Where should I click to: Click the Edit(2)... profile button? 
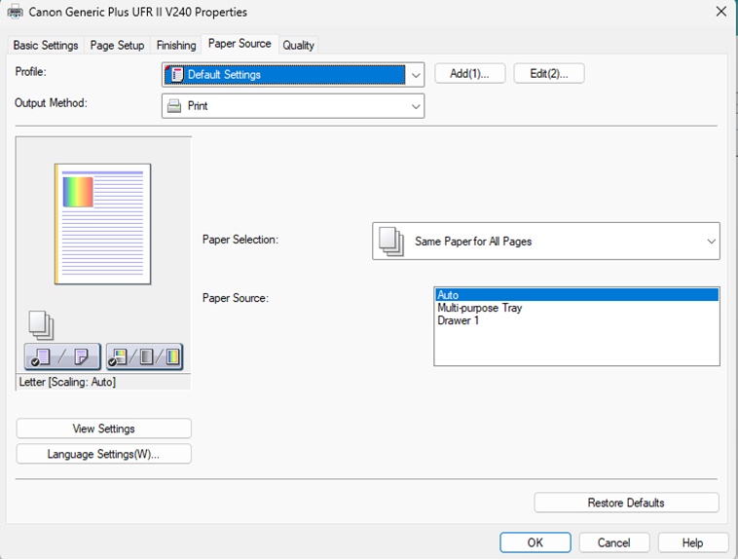click(x=549, y=73)
